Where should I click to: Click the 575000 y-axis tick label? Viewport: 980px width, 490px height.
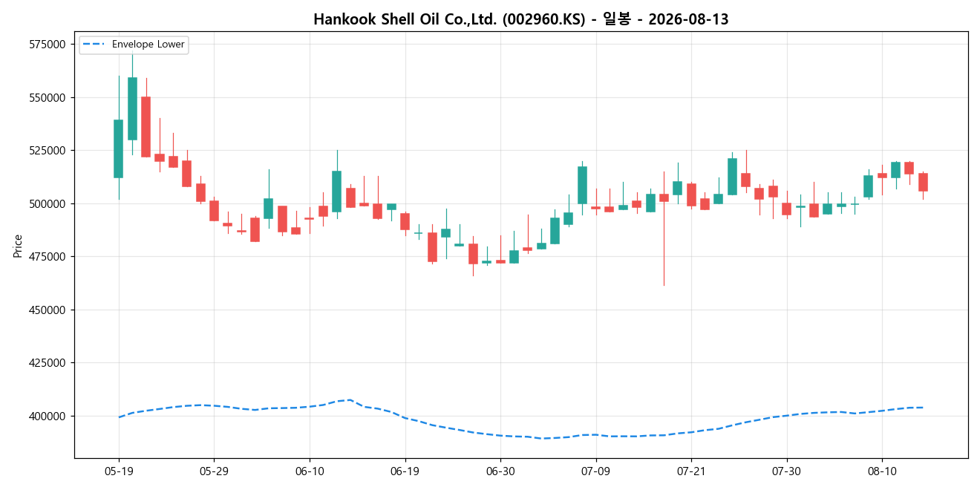coord(49,45)
